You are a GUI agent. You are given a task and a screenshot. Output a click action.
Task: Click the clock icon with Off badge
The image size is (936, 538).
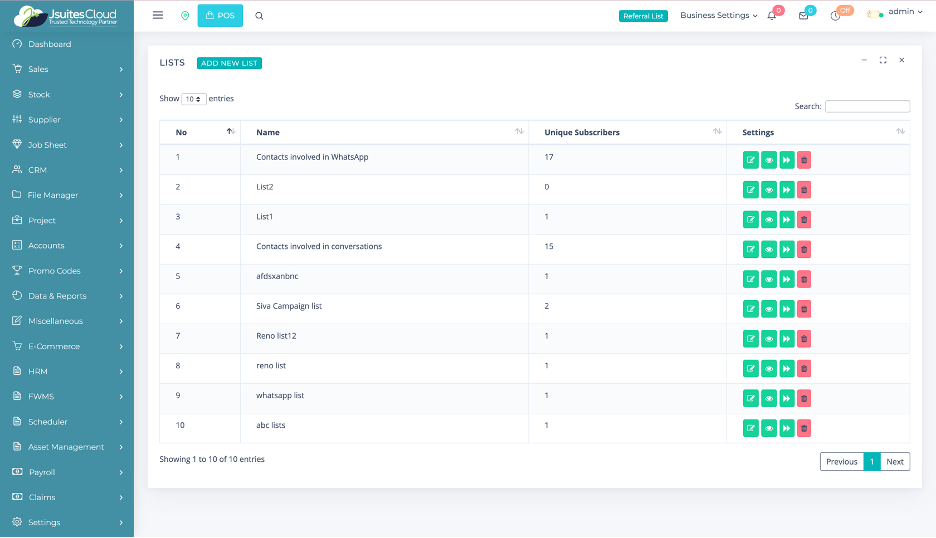[x=835, y=16]
